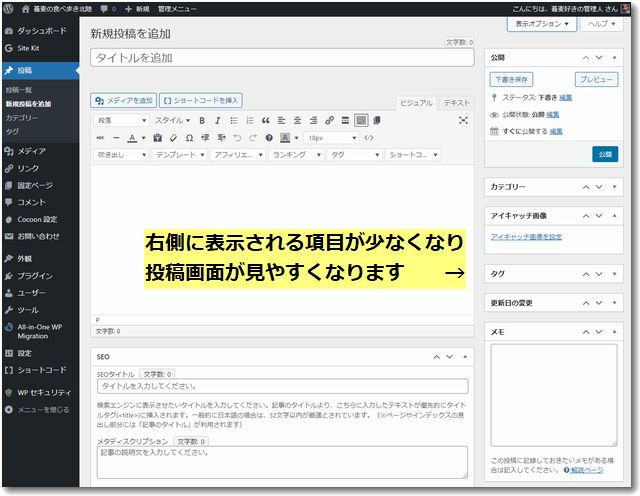This screenshot has height=496, width=640.
Task: Enter distraction-free fullscreen editor mode
Action: [463, 121]
